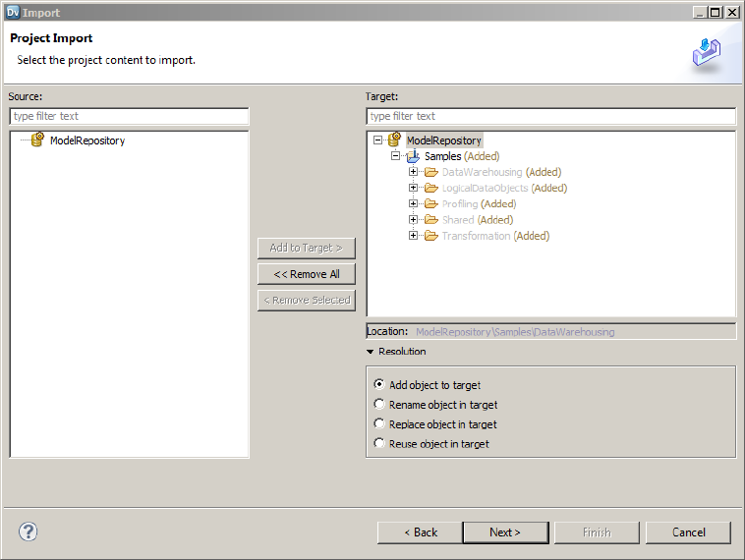Click the DataWarehousing folder icon
The image size is (745, 560).
pos(430,172)
